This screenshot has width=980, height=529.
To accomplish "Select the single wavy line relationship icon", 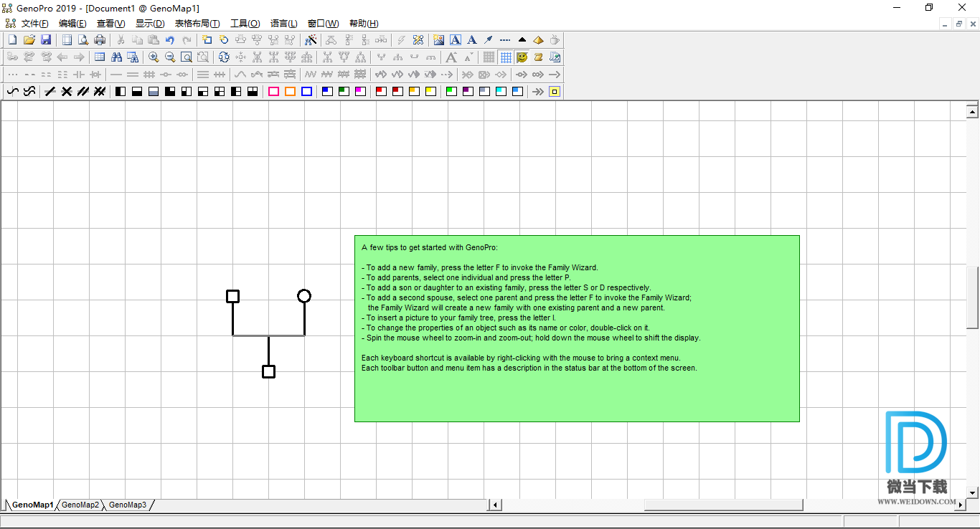I will click(13, 91).
